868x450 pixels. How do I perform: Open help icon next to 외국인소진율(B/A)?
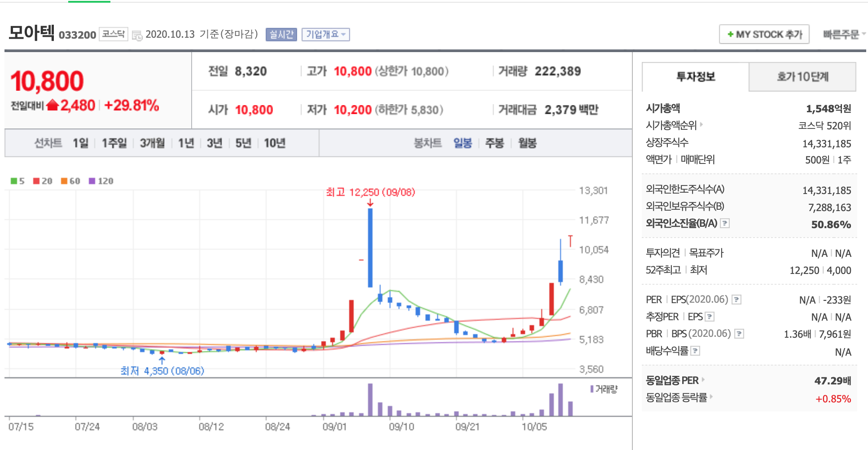724,223
